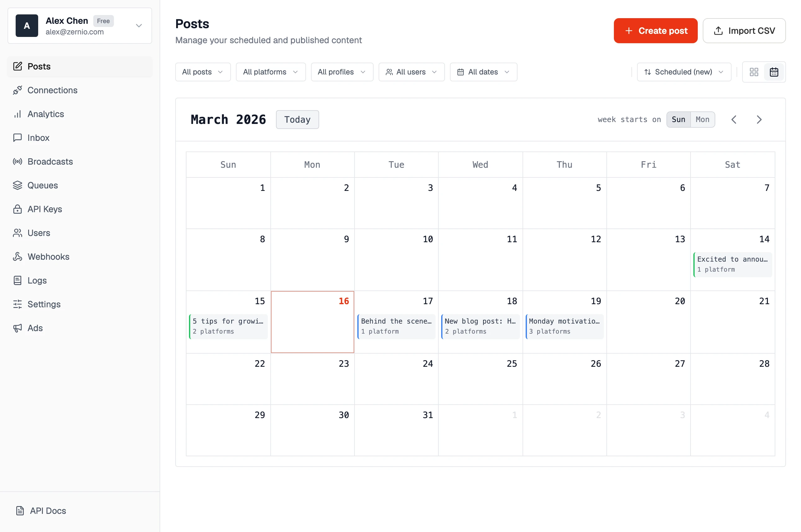This screenshot has width=801, height=532.
Task: Expand the All profiles filter
Action: [342, 72]
